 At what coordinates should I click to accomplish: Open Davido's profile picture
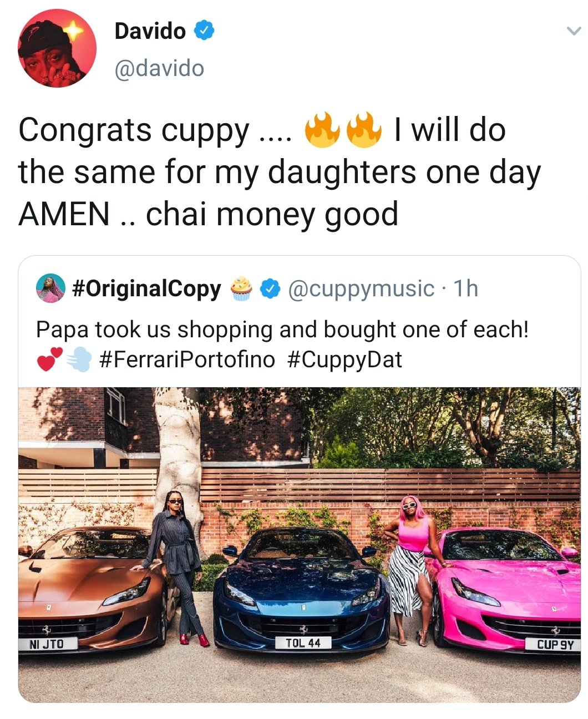click(57, 48)
